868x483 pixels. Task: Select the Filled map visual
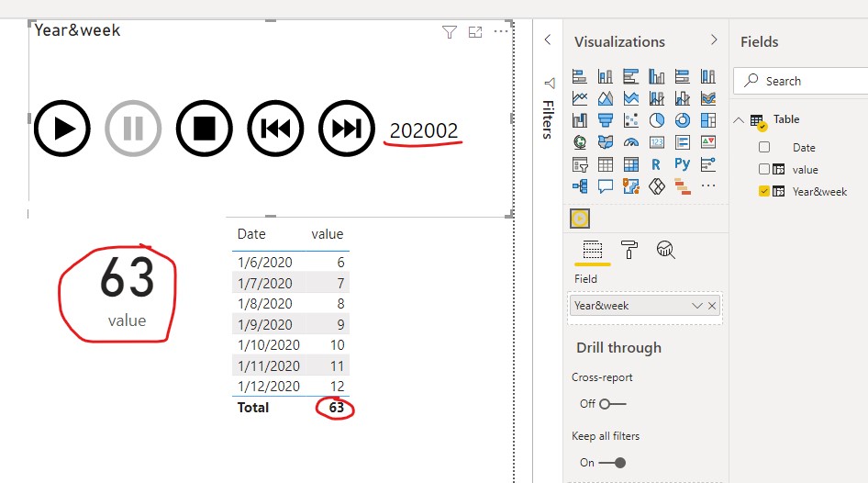point(605,142)
